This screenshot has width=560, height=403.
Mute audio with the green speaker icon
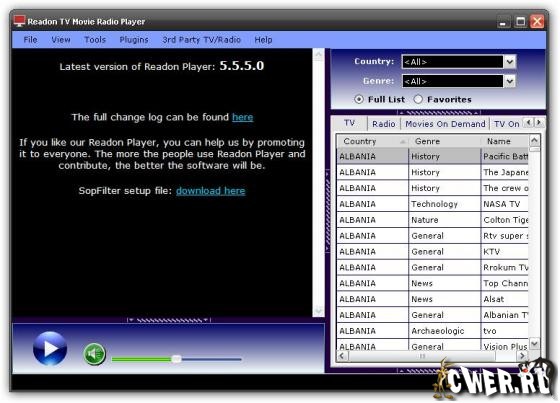[94, 354]
